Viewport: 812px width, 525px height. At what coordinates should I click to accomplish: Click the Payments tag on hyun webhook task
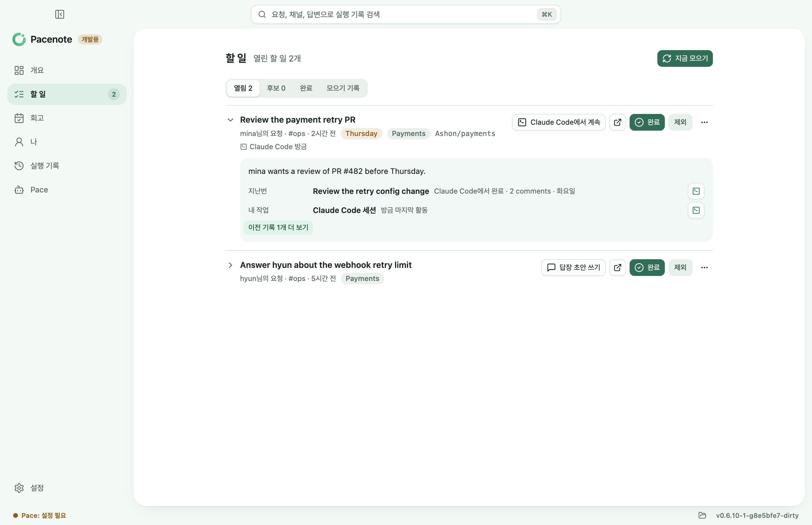362,279
